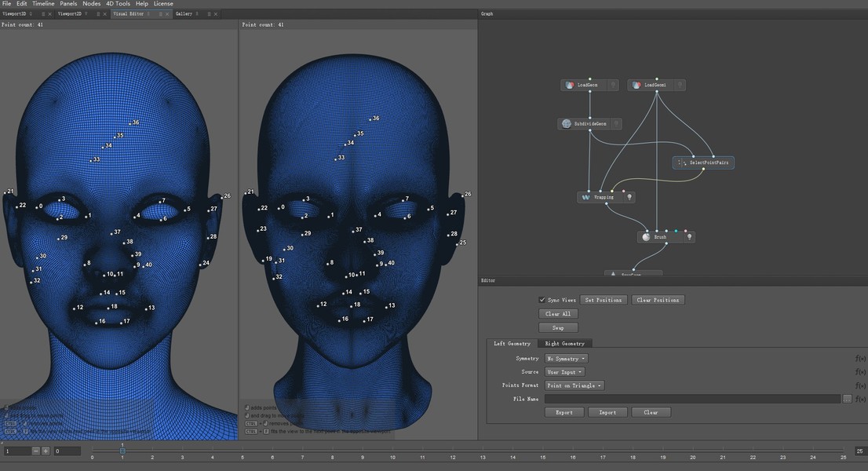This screenshot has width=868, height=471.
Task: Click the timeline end frame field showing 25
Action: pos(860,451)
